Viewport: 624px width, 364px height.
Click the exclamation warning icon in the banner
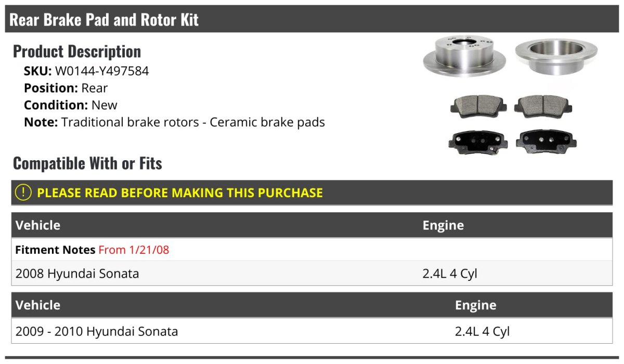tap(23, 192)
